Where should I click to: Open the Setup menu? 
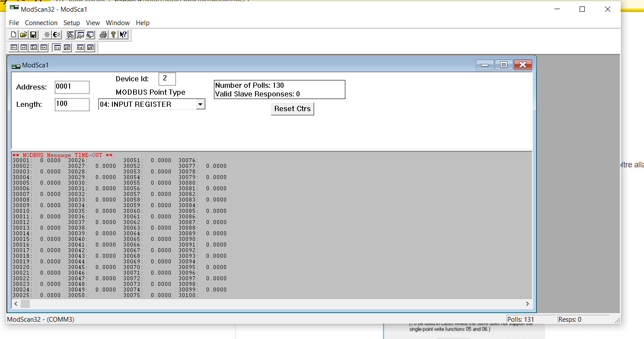72,23
